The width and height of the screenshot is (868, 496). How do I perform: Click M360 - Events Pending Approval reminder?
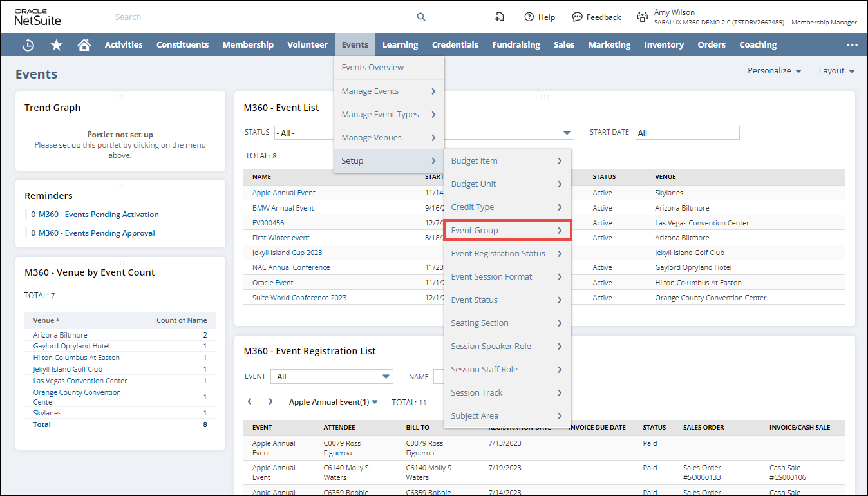pos(97,233)
